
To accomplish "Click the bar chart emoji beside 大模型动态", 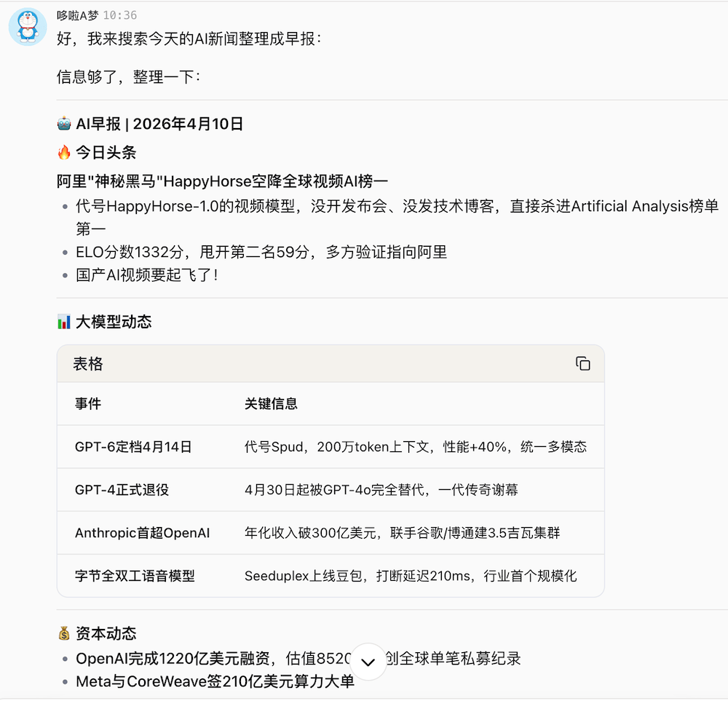I will [65, 321].
